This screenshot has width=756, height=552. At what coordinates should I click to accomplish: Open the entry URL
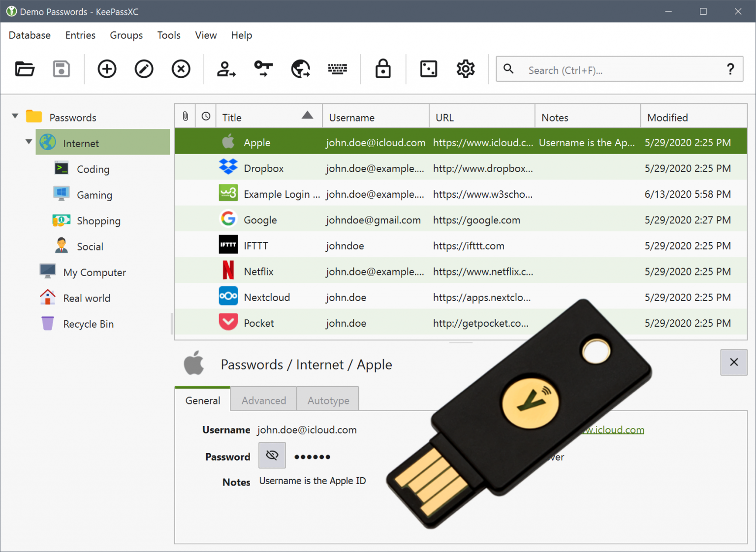coord(300,69)
